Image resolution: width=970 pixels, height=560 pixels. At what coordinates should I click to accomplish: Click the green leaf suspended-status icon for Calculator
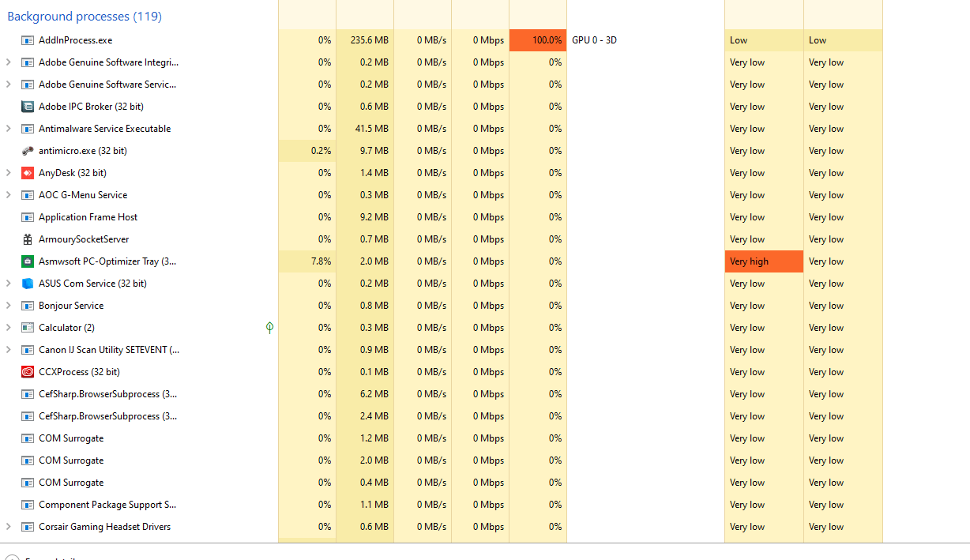[x=269, y=328]
